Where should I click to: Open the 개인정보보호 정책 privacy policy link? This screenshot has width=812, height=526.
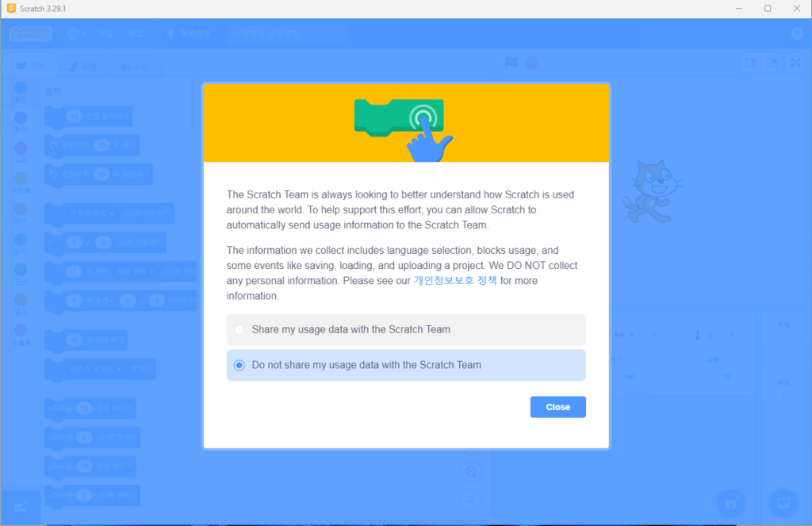click(x=455, y=280)
